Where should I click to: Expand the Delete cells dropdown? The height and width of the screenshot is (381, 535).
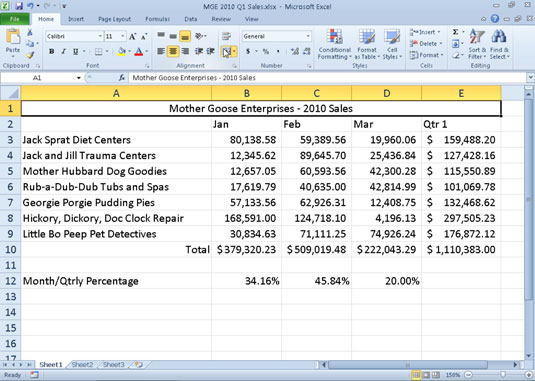pos(440,44)
